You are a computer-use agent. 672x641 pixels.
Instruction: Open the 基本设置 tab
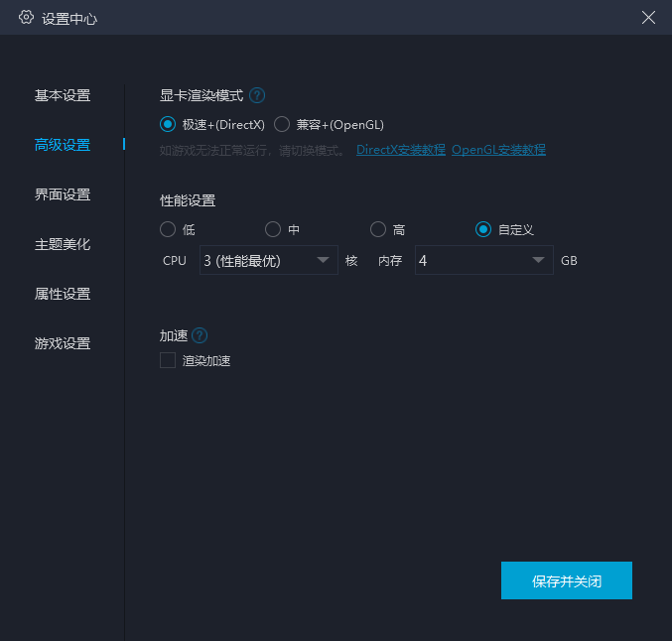point(63,95)
